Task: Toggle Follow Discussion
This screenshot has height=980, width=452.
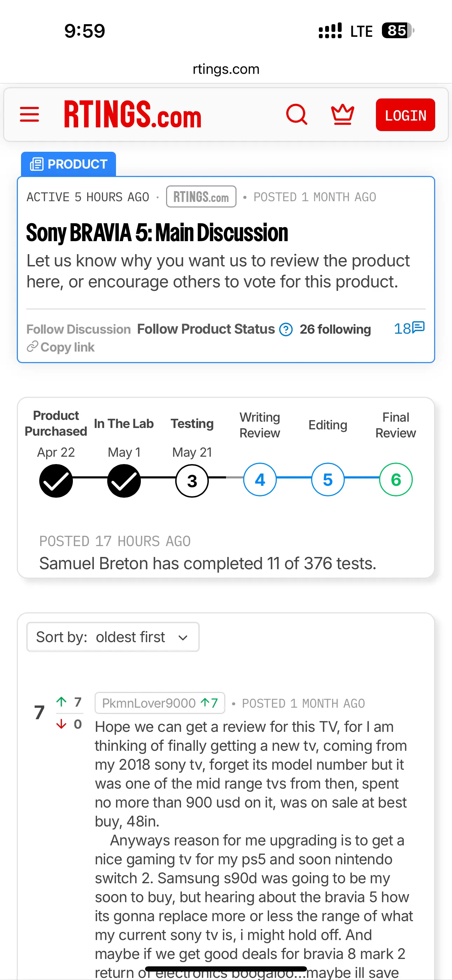Action: (78, 329)
